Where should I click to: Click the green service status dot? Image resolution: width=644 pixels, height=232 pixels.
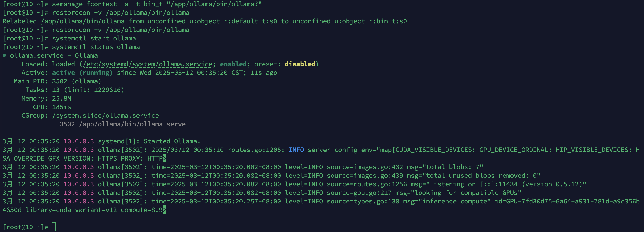pyautogui.click(x=4, y=55)
